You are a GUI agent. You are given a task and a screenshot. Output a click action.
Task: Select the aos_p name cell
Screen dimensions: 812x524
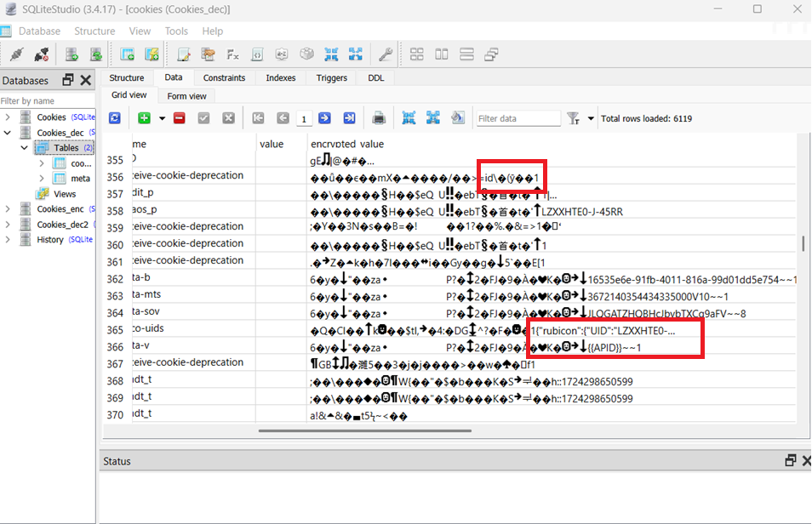pyautogui.click(x=194, y=209)
